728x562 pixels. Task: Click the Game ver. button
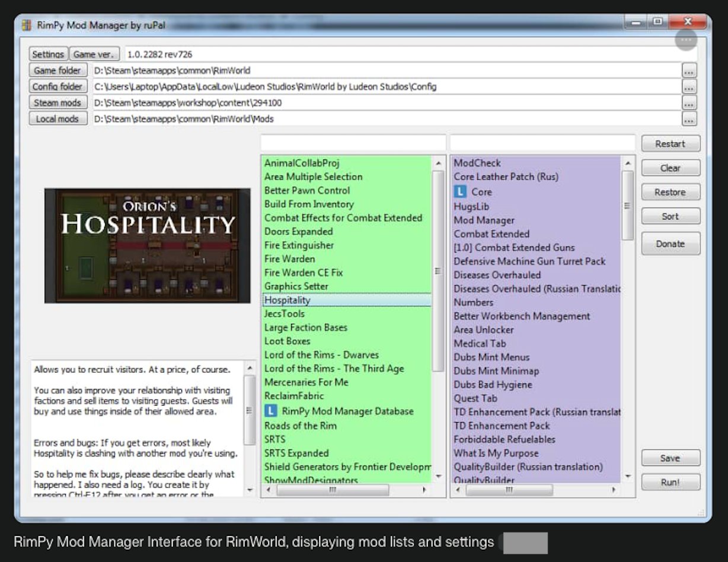click(94, 54)
